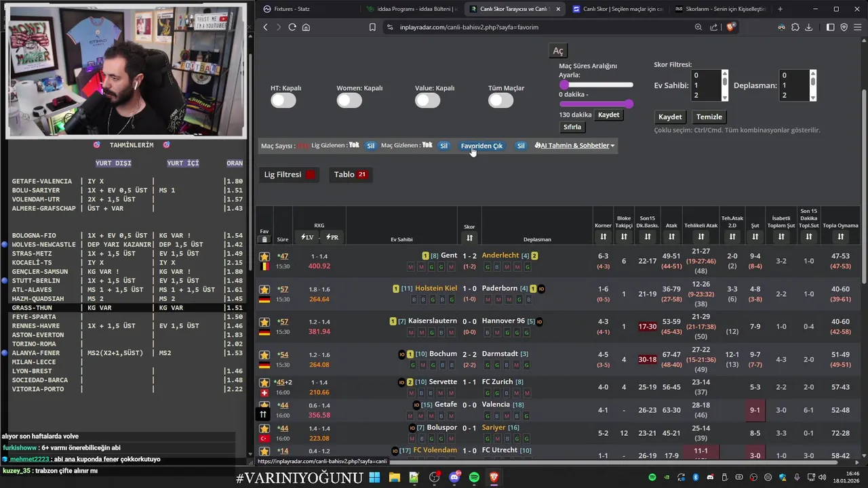Toggle favorite star on Kaiserslautern row
868x488 pixels.
264,321
